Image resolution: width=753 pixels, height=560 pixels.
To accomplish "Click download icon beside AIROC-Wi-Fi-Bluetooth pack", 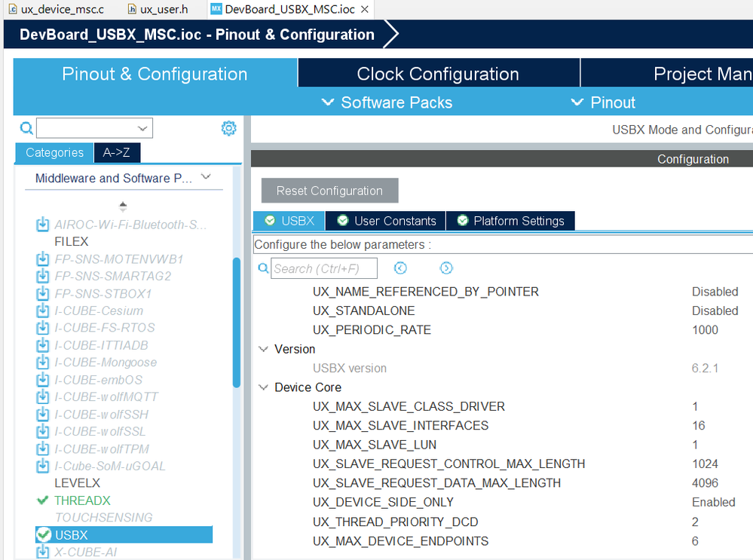I will click(x=43, y=225).
